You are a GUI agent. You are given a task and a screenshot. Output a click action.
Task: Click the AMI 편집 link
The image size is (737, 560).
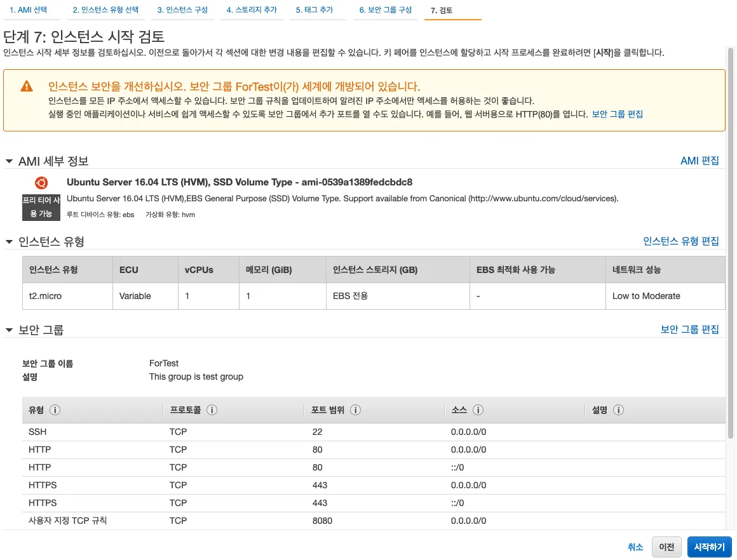pos(700,161)
